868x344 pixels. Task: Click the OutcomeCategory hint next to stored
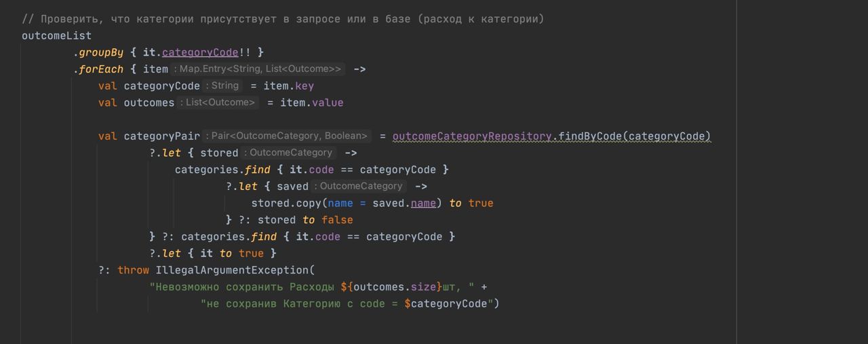290,153
